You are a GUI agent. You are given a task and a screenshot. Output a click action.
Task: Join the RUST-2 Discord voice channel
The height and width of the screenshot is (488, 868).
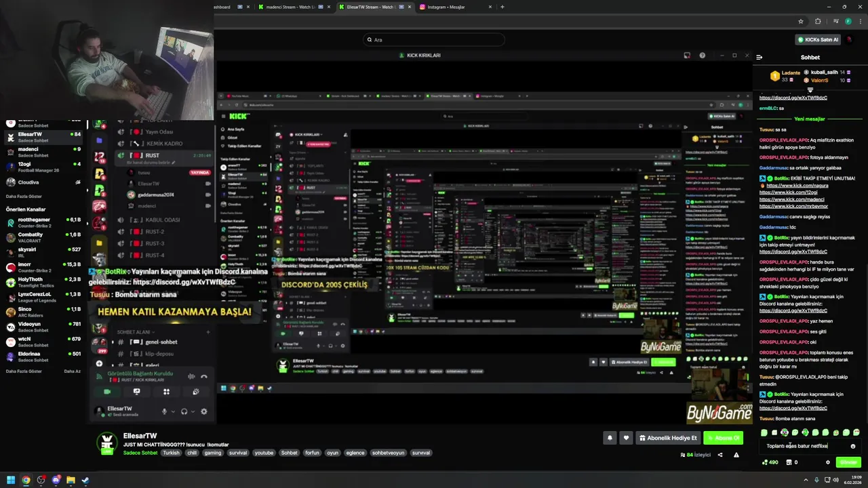(x=163, y=232)
